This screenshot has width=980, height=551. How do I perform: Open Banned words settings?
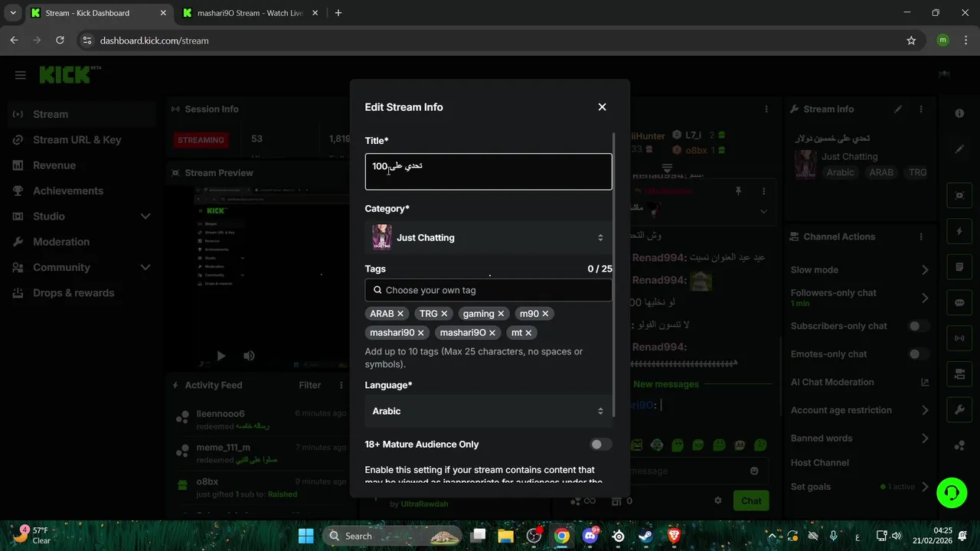pyautogui.click(x=860, y=439)
